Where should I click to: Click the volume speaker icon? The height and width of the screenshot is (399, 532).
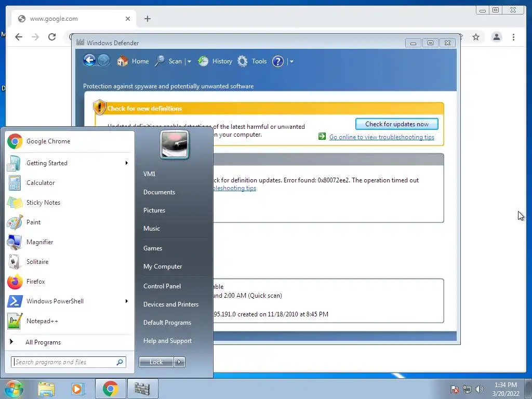pyautogui.click(x=479, y=389)
